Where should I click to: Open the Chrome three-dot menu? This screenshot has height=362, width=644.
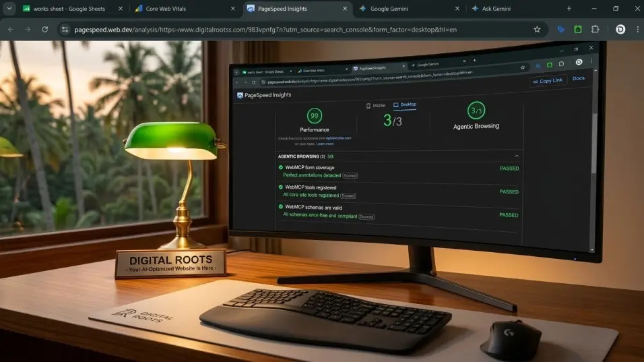637,30
